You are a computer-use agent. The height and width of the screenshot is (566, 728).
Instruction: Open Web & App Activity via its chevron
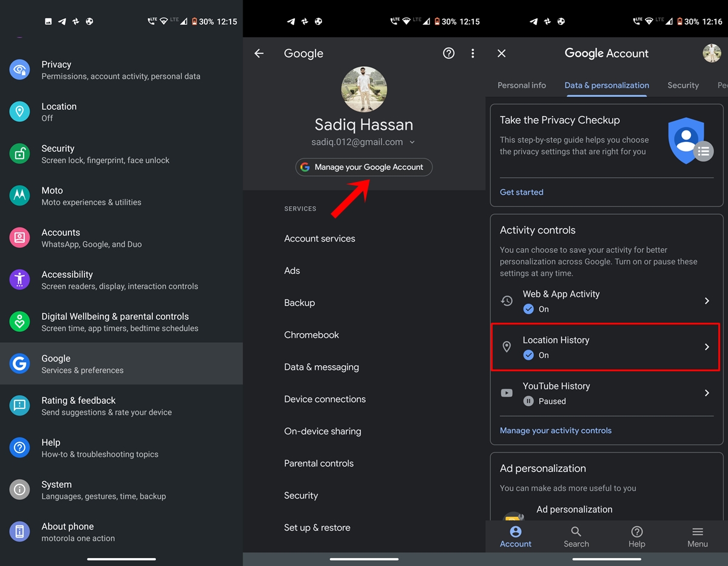coord(707,301)
